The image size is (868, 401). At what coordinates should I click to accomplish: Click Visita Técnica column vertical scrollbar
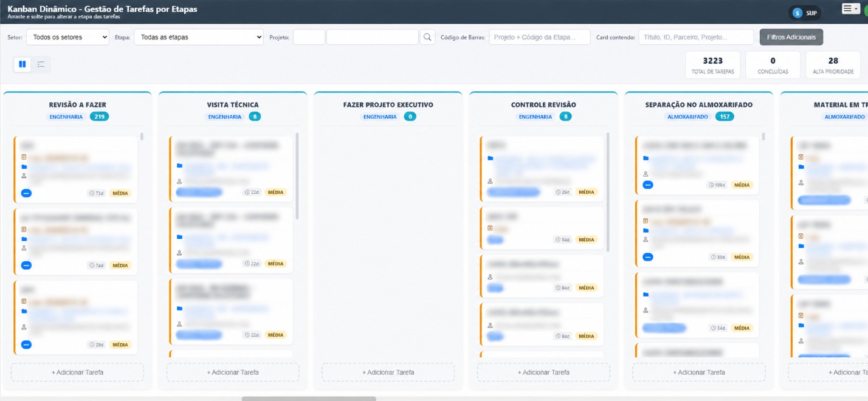[297, 176]
